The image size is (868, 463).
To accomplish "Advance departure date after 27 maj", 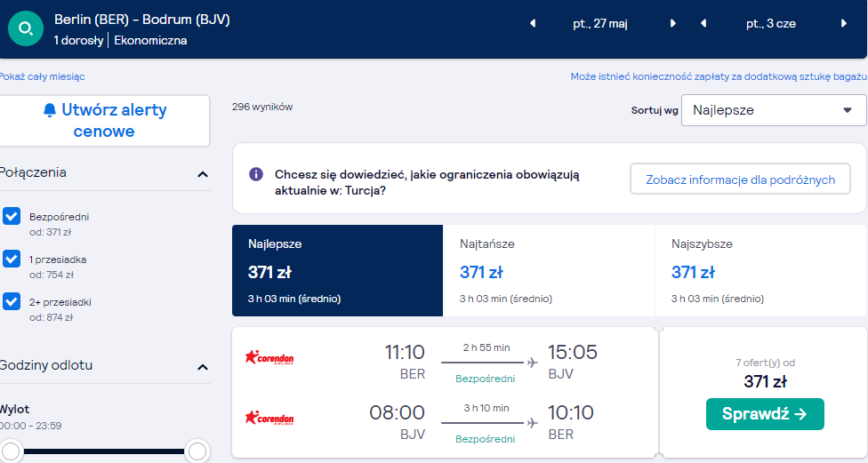I will (x=673, y=23).
